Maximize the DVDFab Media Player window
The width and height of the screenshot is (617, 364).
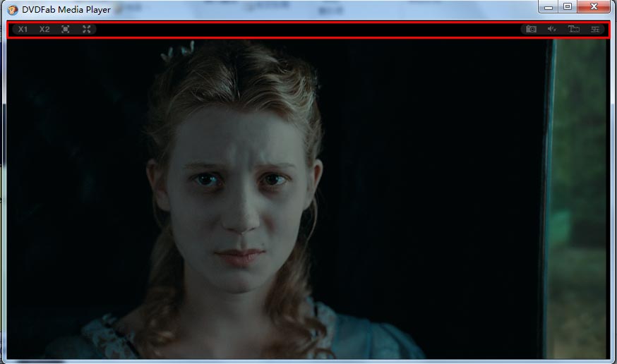[568, 7]
